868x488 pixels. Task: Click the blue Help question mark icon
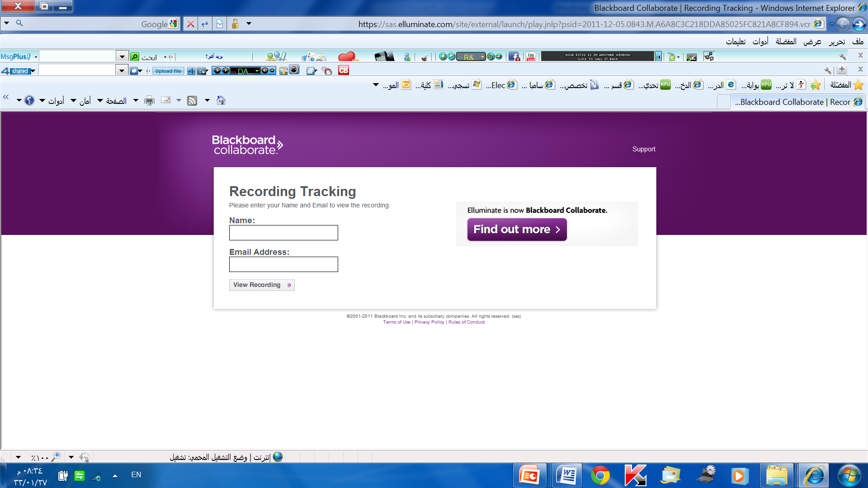[29, 100]
